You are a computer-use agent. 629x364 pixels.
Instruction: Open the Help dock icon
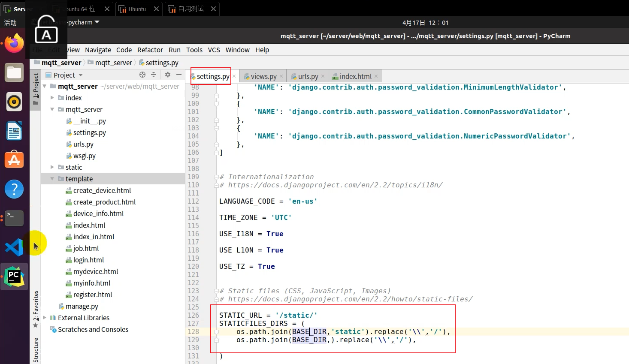[x=14, y=189]
